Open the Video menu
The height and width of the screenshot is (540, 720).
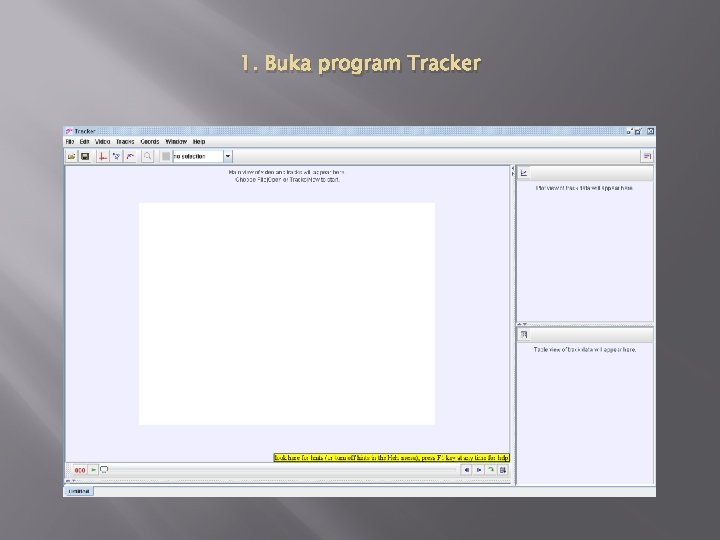(102, 142)
